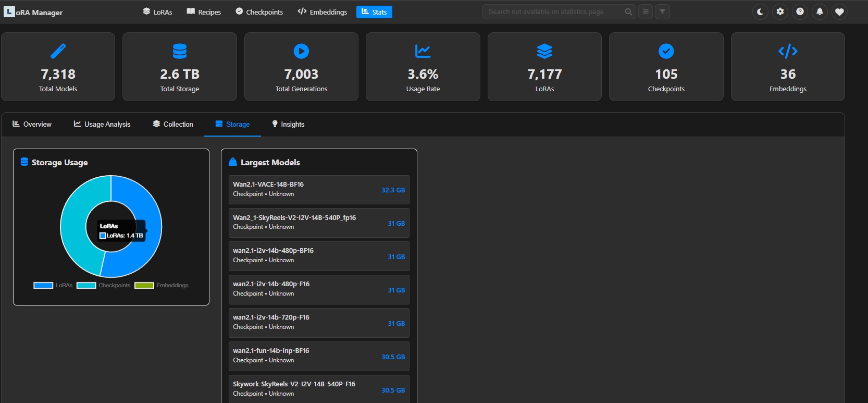
Task: Toggle LoRAs series in chart legend
Action: click(53, 285)
